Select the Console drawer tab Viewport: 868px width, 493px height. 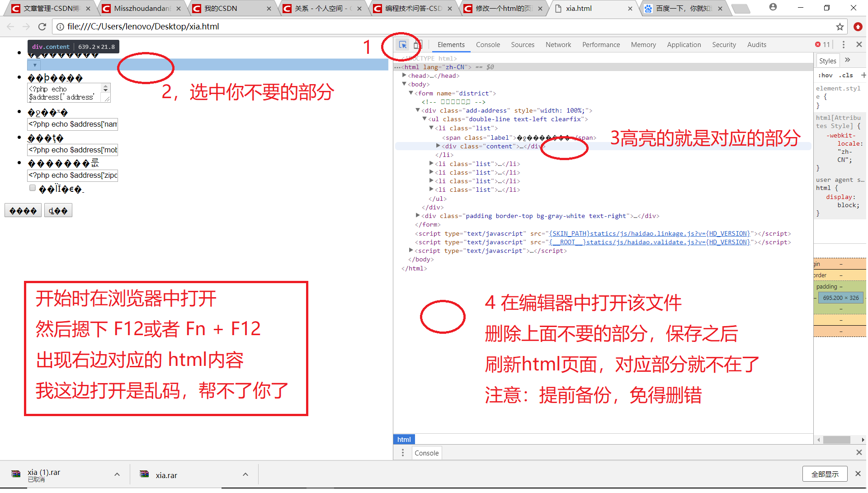click(426, 453)
